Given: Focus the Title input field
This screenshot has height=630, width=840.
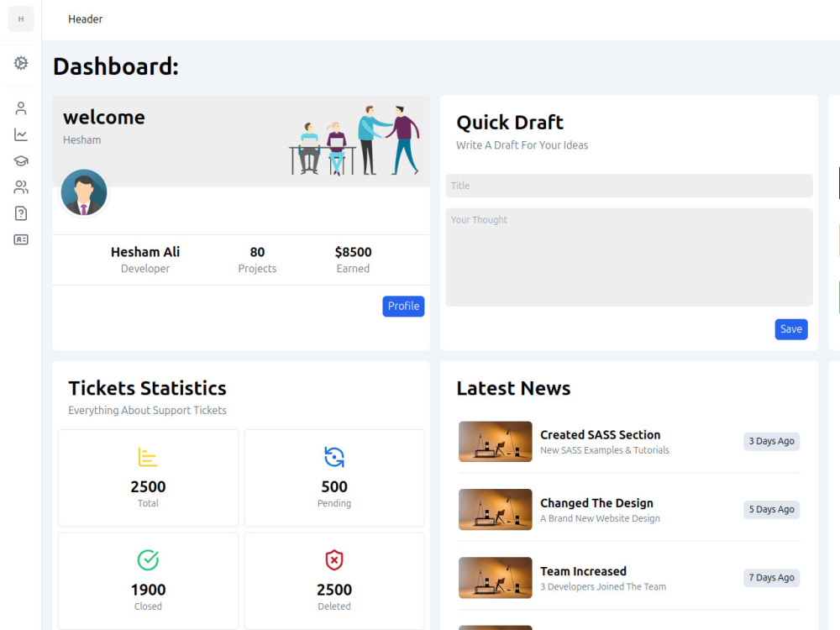Looking at the screenshot, I should click(629, 186).
